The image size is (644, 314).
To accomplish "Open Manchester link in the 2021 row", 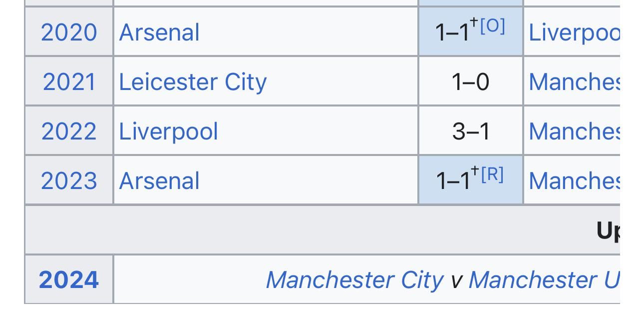I will 574,81.
